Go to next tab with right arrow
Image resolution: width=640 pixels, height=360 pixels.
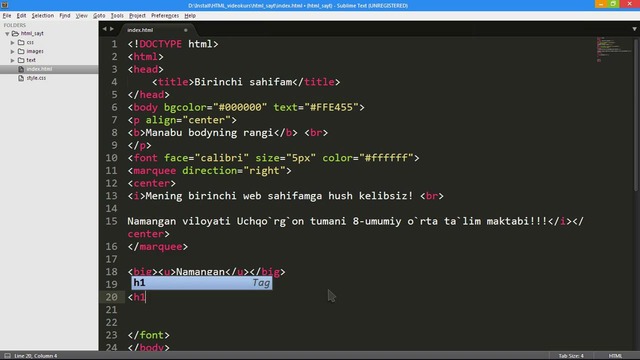click(x=112, y=29)
